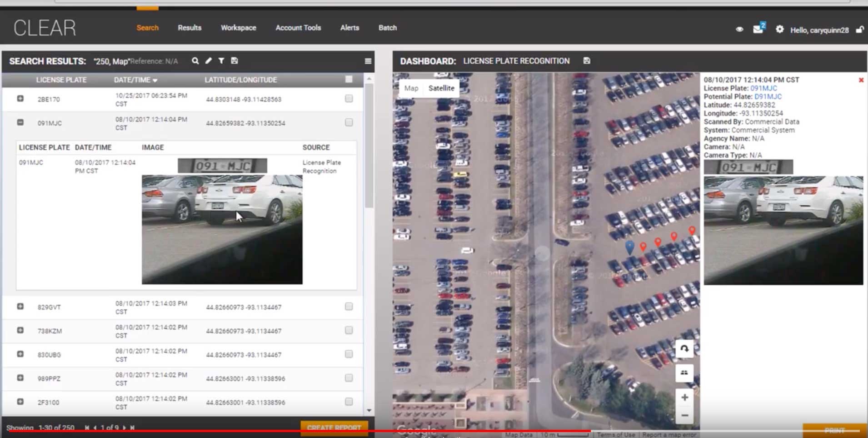Open the filter funnel icon
The image size is (868, 438).
pyautogui.click(x=221, y=61)
